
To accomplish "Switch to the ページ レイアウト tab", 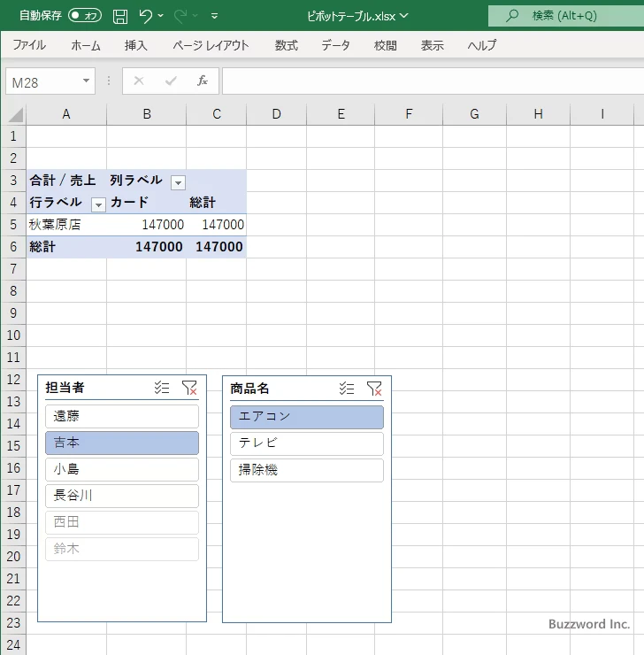I will click(211, 45).
